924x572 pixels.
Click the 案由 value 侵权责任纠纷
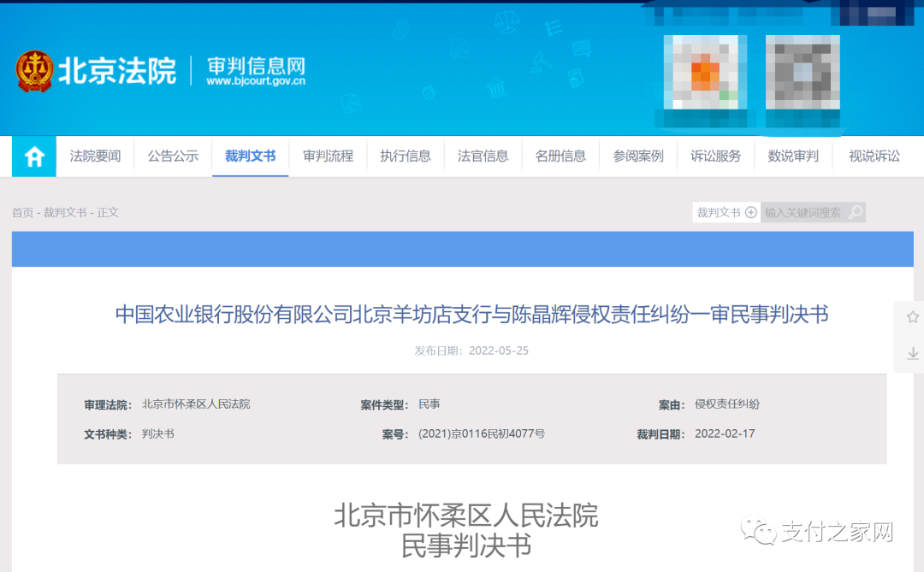click(x=727, y=404)
